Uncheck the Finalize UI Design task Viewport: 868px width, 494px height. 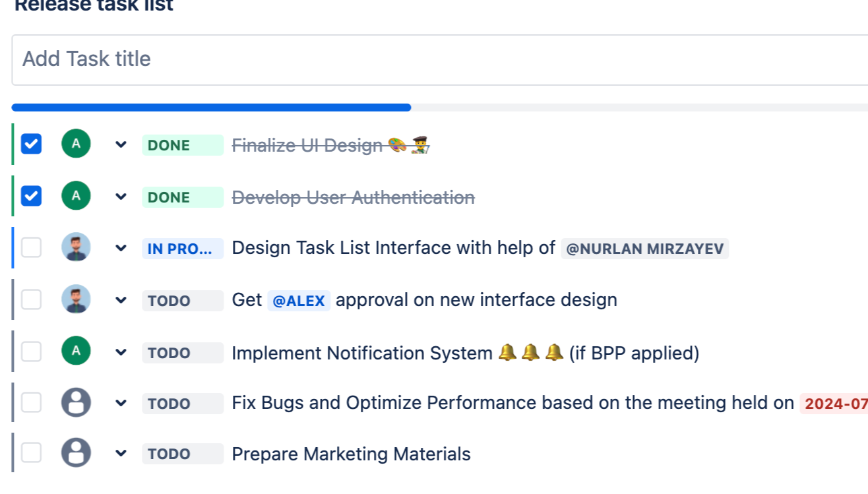31,144
